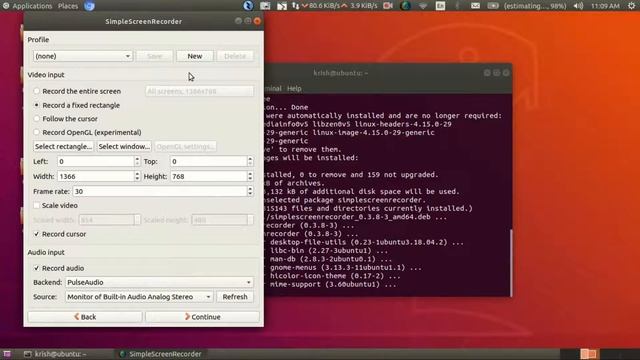The width and height of the screenshot is (640, 360).
Task: Click the Top value input field
Action: [x=209, y=161]
